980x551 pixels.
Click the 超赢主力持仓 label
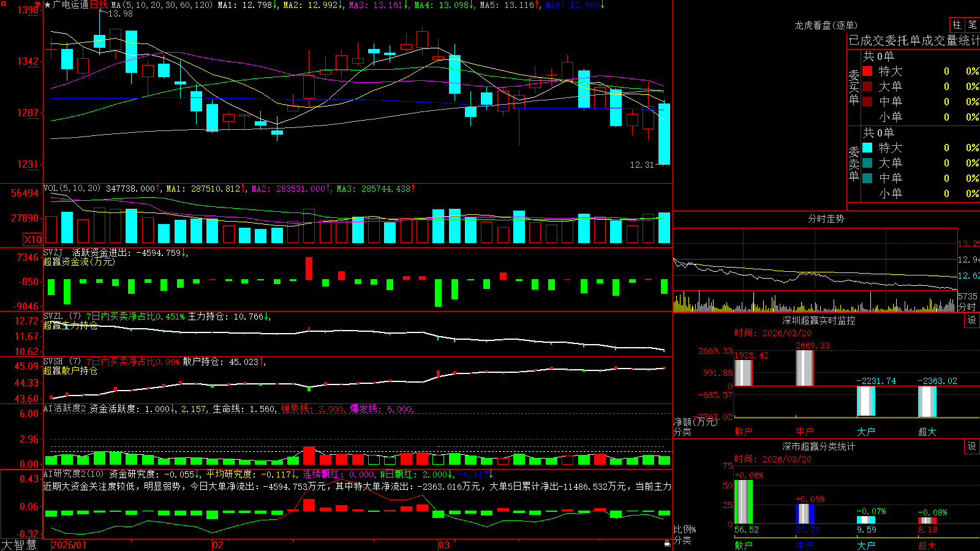[x=70, y=325]
